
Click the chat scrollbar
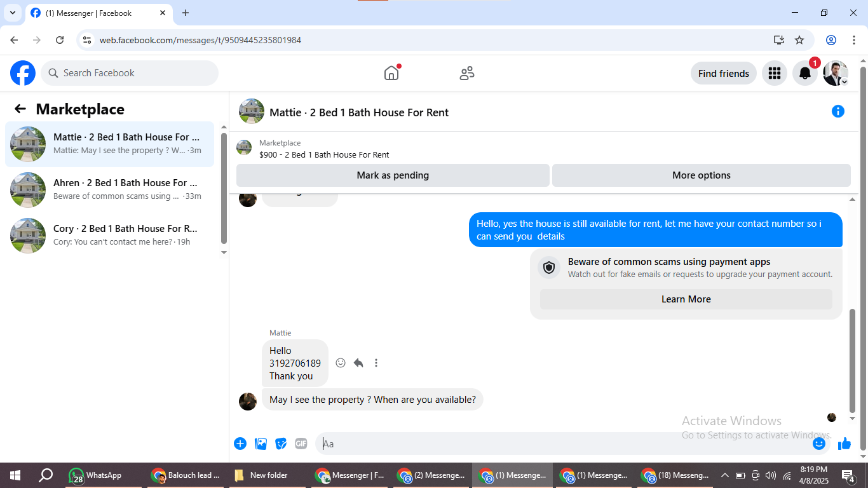(x=853, y=360)
